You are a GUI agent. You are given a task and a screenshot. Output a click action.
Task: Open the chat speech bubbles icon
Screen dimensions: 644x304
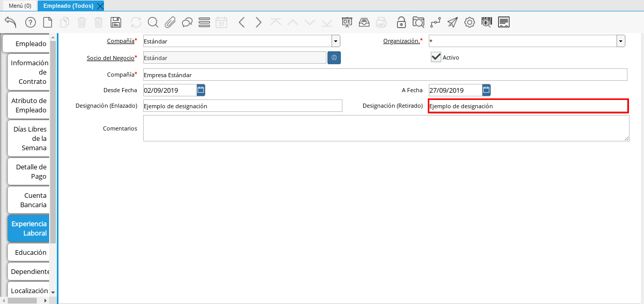click(x=187, y=22)
